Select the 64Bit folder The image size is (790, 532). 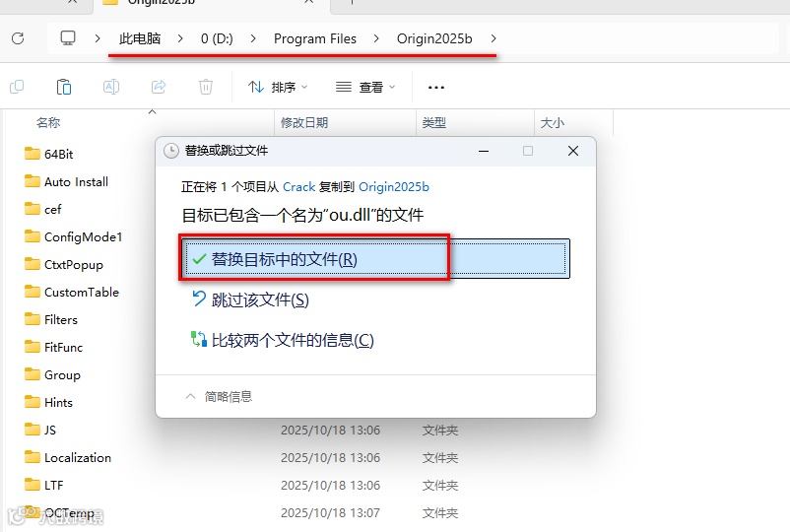coord(58,154)
